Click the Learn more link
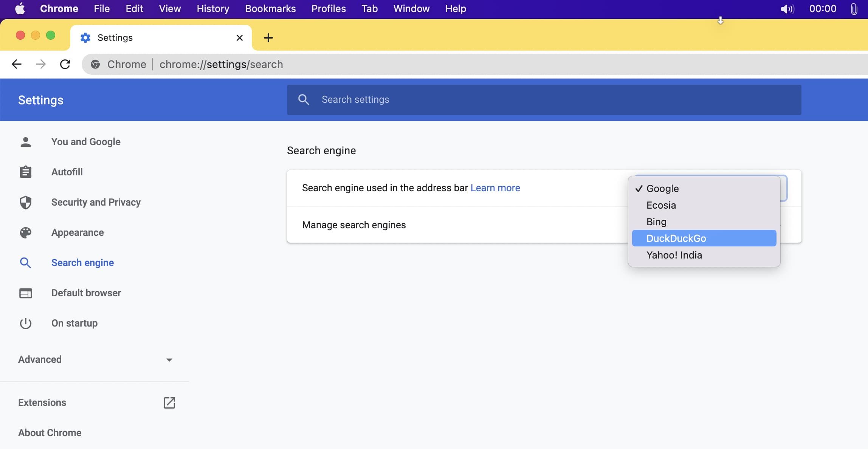 (x=495, y=188)
